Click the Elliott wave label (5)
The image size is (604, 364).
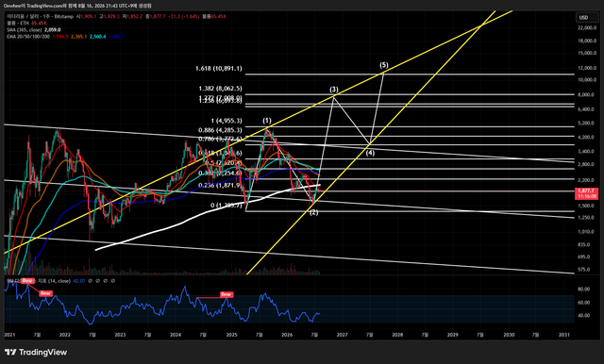pos(384,65)
